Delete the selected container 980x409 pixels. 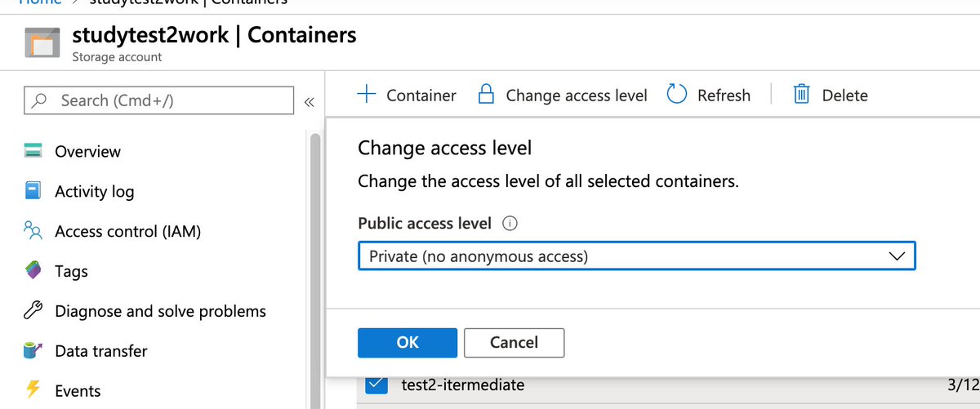point(831,95)
